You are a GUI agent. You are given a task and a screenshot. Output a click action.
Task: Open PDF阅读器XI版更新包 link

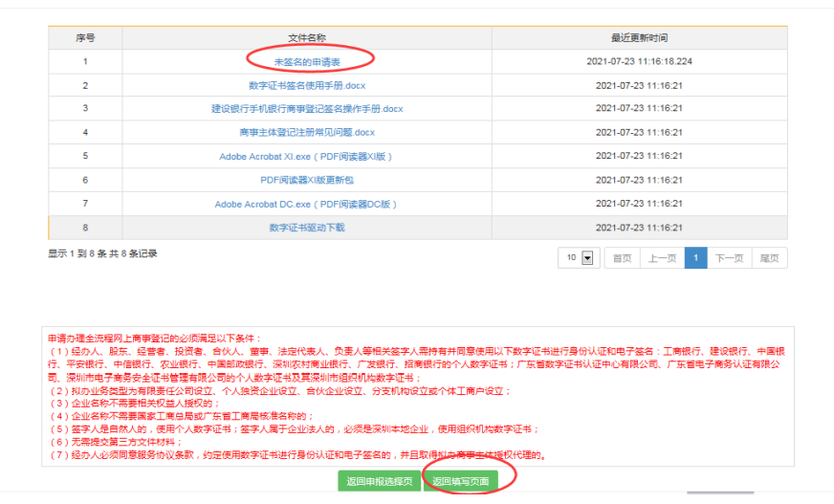307,180
